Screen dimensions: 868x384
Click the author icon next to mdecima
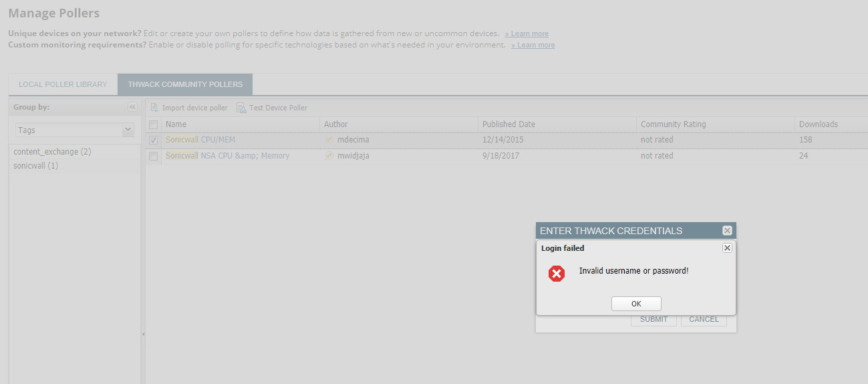pos(329,140)
